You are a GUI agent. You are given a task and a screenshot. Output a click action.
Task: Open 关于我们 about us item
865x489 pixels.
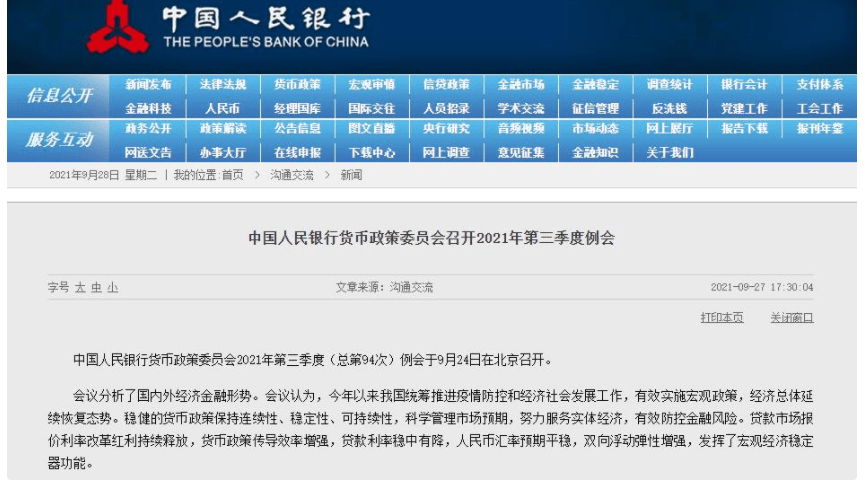pos(670,152)
